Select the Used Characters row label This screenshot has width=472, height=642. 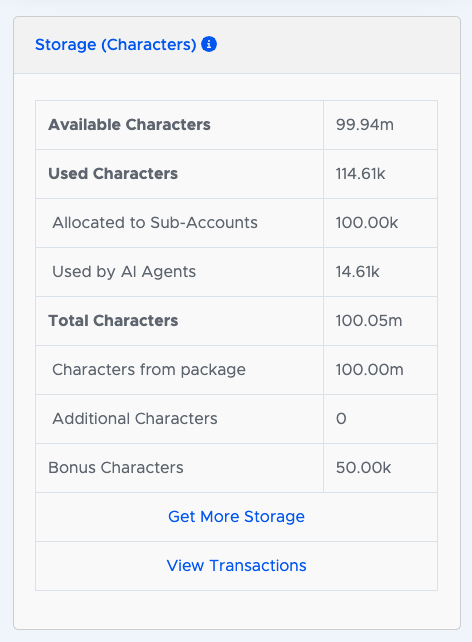113,174
